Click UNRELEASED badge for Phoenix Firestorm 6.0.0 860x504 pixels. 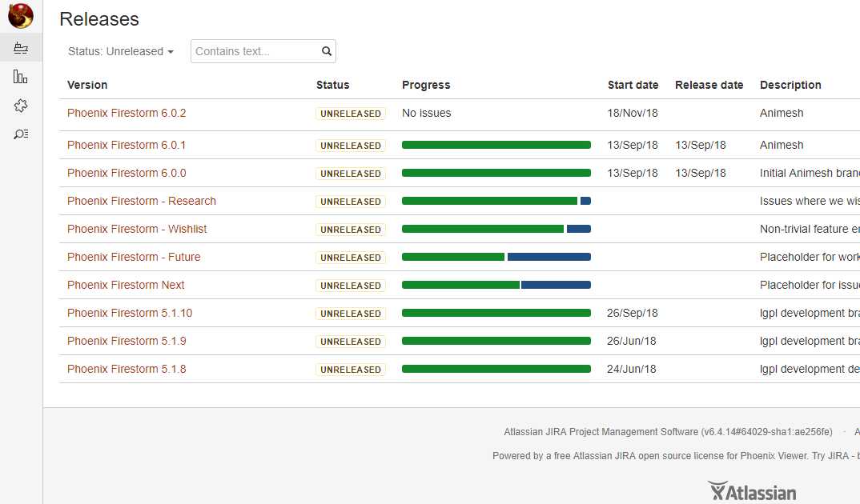point(351,173)
